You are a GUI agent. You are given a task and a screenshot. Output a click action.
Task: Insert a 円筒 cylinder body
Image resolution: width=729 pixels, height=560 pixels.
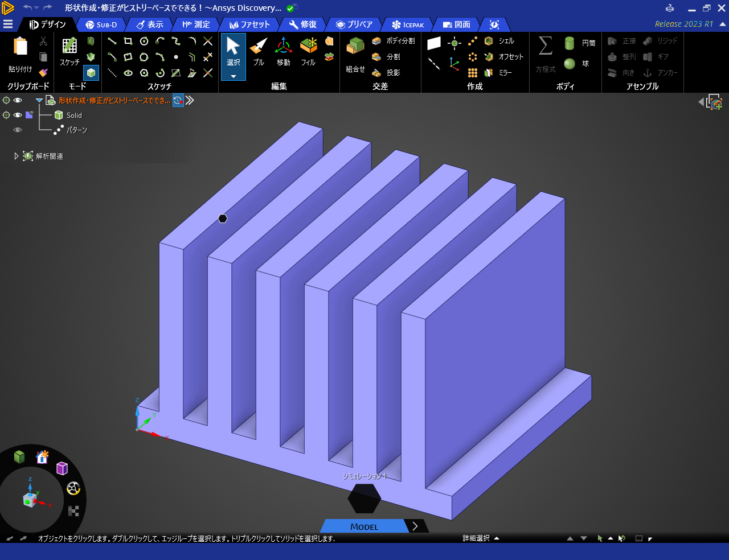[580, 43]
